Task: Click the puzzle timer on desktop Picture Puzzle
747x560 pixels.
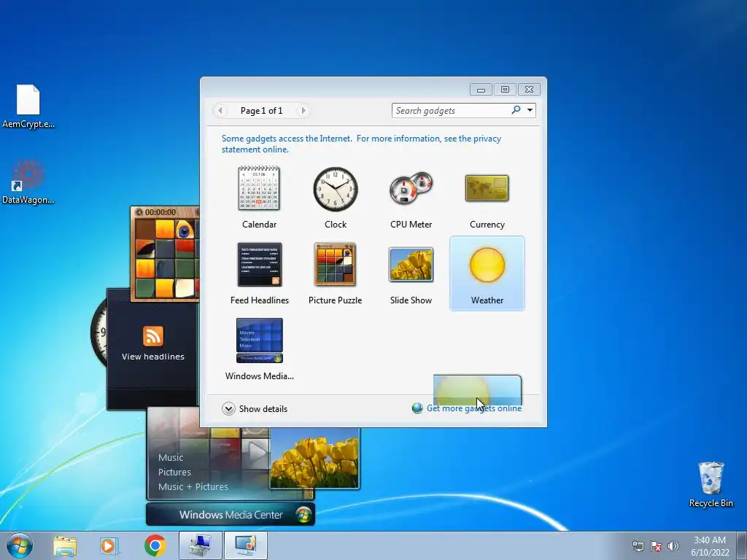Action: pos(160,212)
